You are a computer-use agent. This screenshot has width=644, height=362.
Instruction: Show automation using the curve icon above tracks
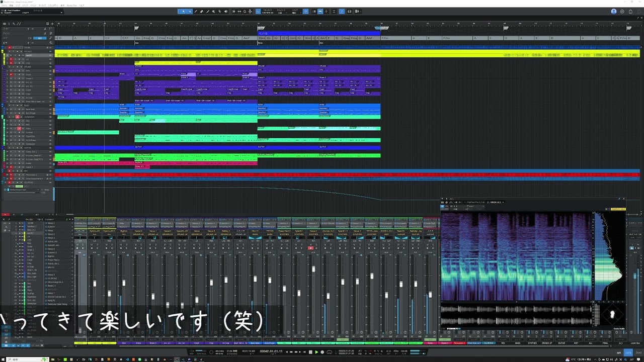point(19,24)
